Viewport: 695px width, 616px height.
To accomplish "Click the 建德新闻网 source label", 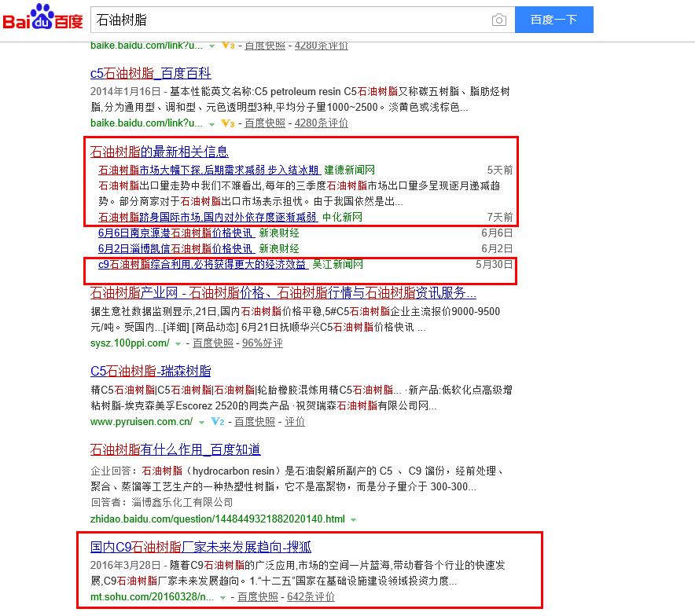I will (349, 170).
